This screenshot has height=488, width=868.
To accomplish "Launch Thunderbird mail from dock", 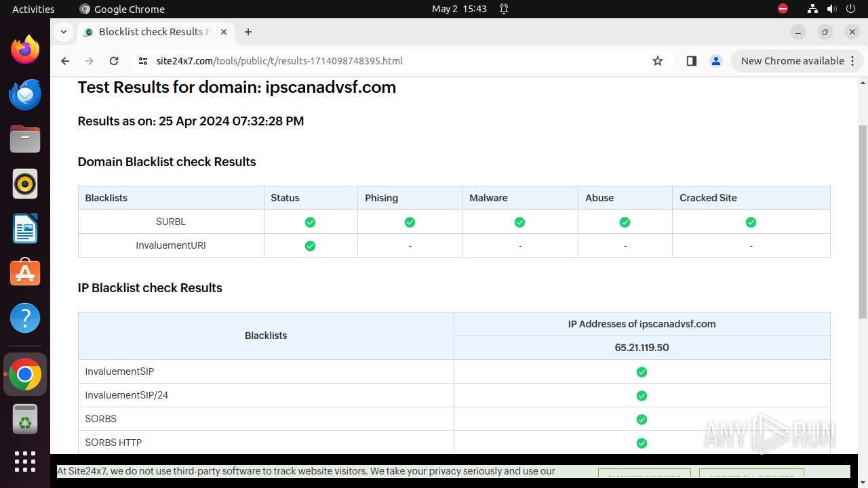I will click(x=25, y=94).
